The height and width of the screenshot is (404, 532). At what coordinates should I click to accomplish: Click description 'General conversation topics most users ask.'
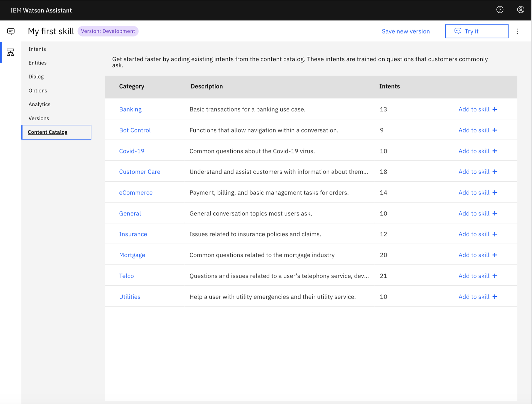coord(251,214)
